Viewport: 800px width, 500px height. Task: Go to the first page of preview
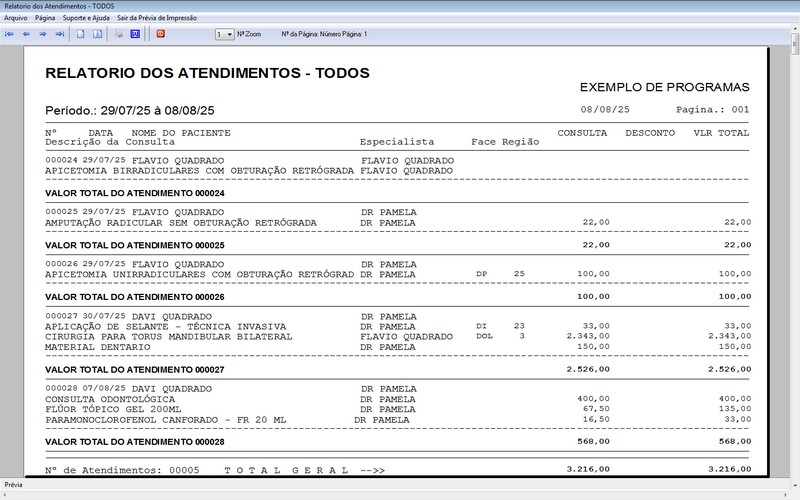[10, 34]
